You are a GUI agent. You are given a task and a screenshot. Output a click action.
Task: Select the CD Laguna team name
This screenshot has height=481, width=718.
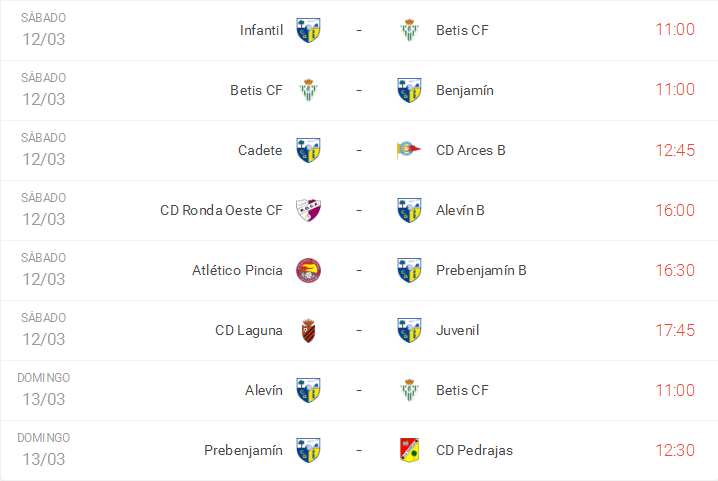tap(249, 330)
